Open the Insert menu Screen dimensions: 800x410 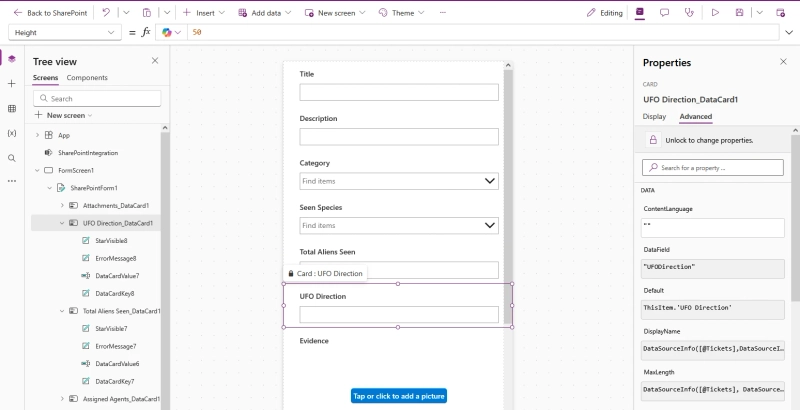204,13
